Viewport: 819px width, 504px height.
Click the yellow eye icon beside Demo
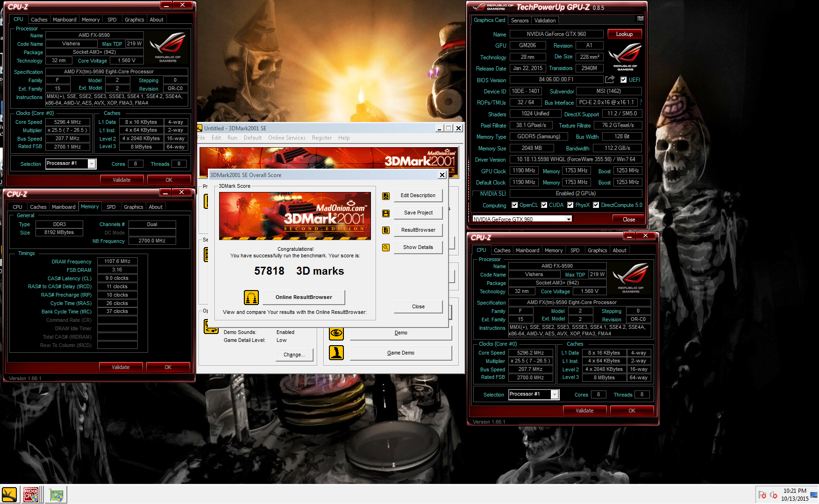(336, 333)
